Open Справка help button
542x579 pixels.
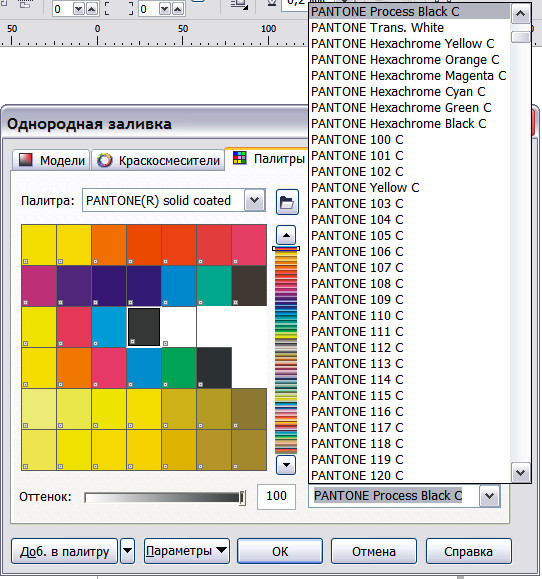[468, 551]
